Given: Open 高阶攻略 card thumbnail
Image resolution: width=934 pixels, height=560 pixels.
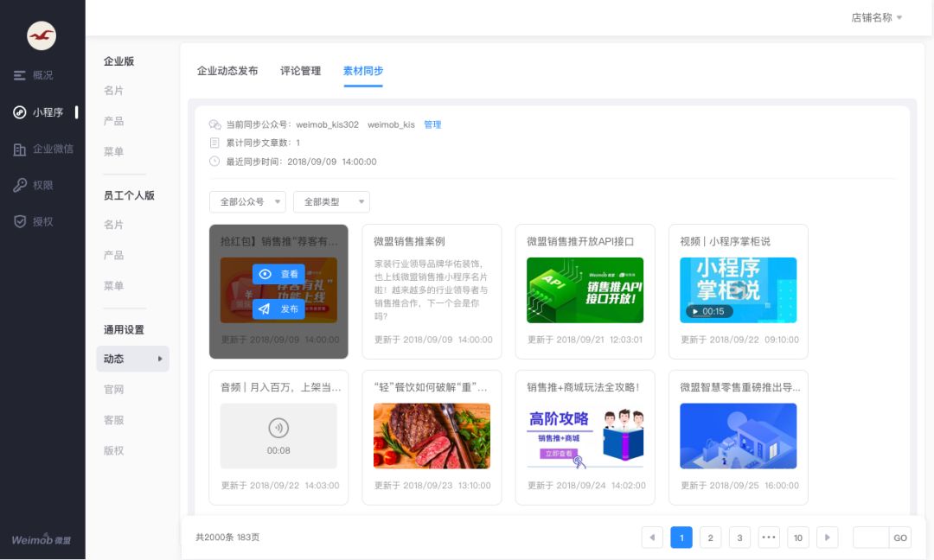Looking at the screenshot, I should coord(585,436).
